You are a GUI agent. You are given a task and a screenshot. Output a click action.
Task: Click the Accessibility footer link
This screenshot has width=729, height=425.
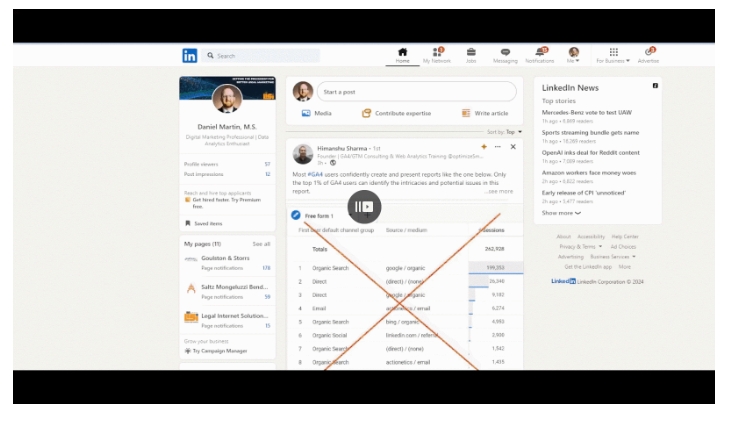coord(591,237)
